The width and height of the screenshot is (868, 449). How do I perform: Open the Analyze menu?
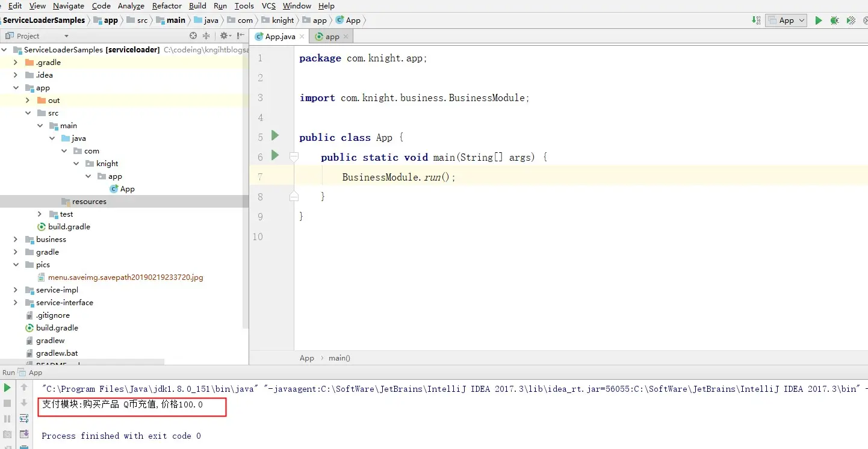(131, 6)
